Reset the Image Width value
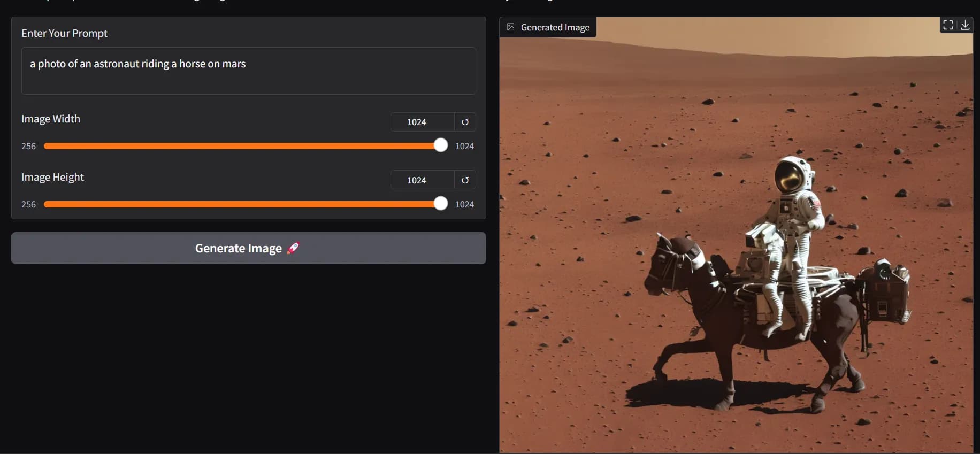The image size is (980, 454). [x=465, y=122]
